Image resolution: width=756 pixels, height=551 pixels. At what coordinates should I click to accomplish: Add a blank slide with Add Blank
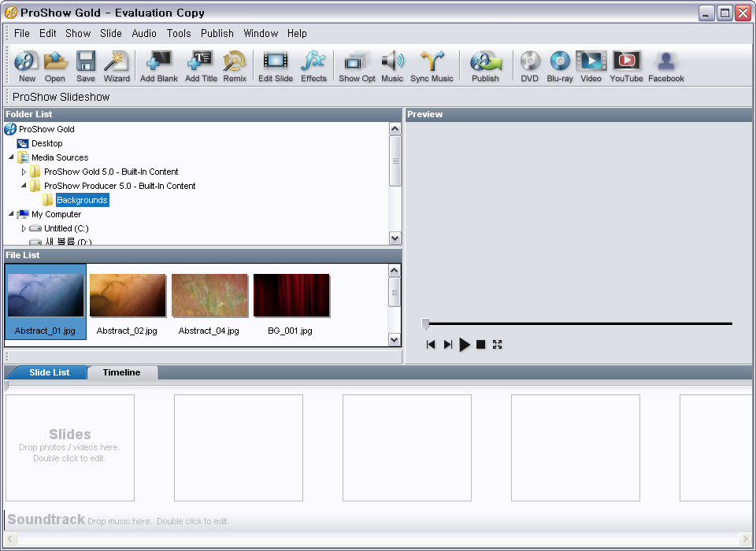pyautogui.click(x=158, y=66)
